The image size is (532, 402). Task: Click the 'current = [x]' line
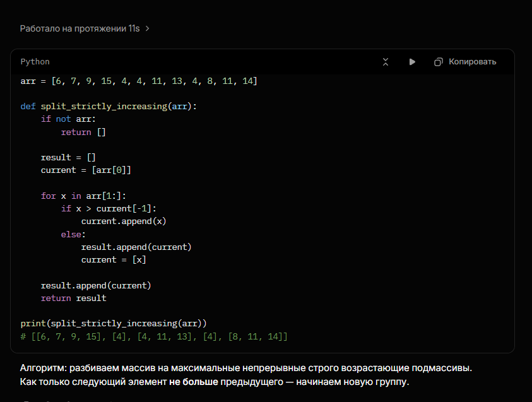pyautogui.click(x=114, y=259)
